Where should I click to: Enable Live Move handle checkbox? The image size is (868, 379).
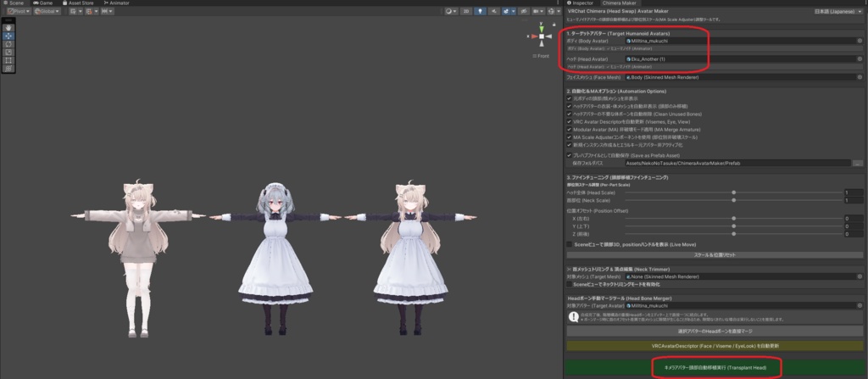click(x=569, y=244)
